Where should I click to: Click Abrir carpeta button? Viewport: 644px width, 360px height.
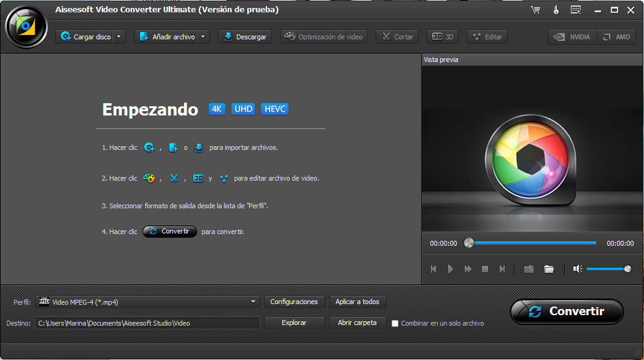coord(357,323)
